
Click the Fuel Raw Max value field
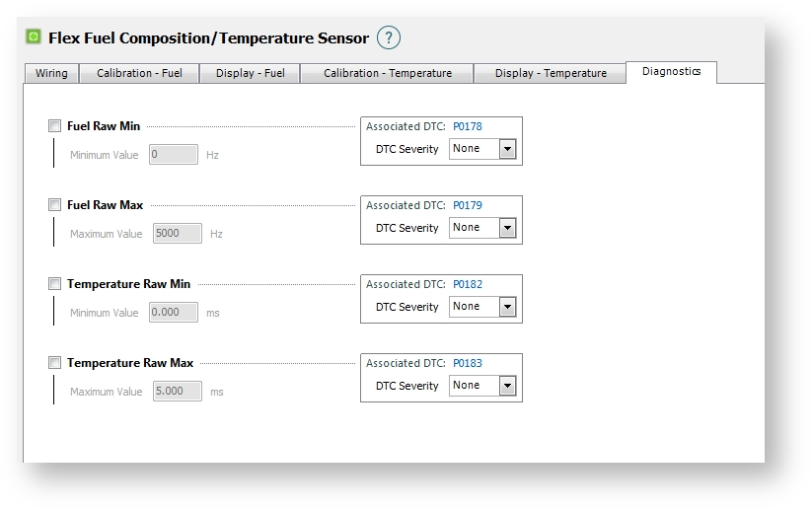tap(178, 234)
